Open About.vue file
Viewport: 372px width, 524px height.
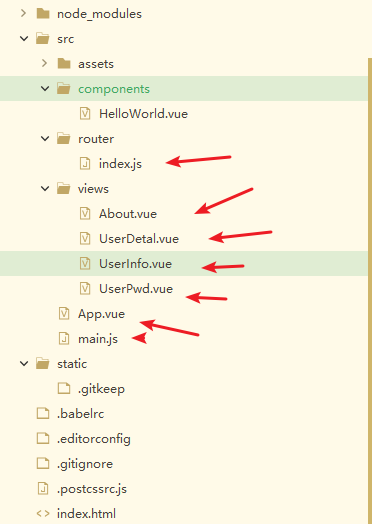click(128, 214)
